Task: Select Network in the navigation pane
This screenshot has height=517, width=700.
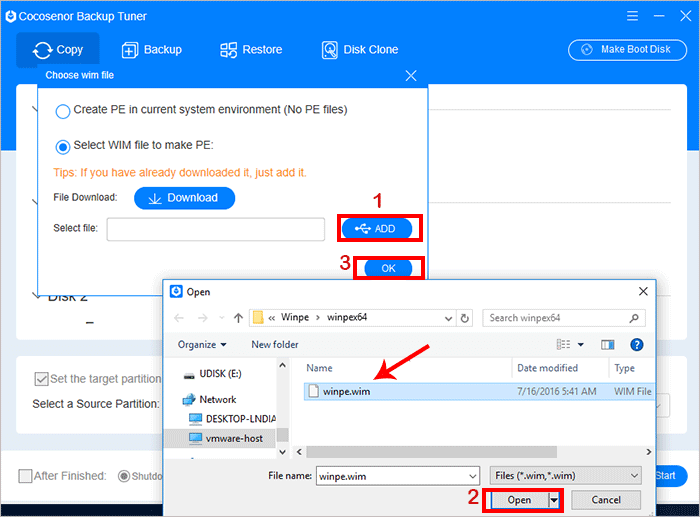Action: (x=217, y=400)
